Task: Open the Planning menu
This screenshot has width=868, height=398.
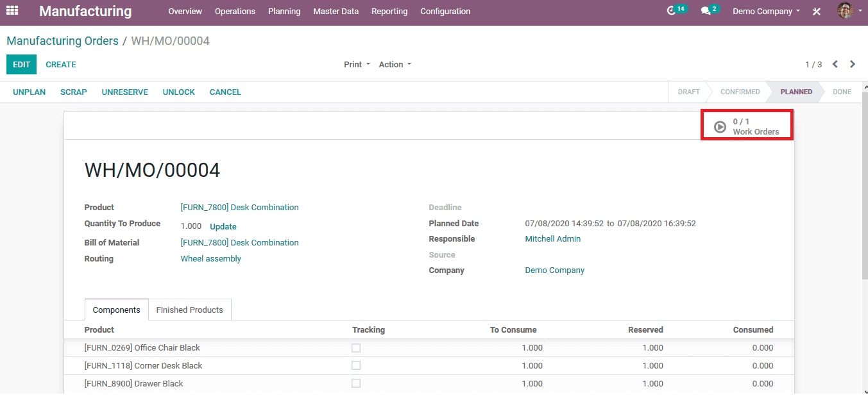Action: (284, 12)
